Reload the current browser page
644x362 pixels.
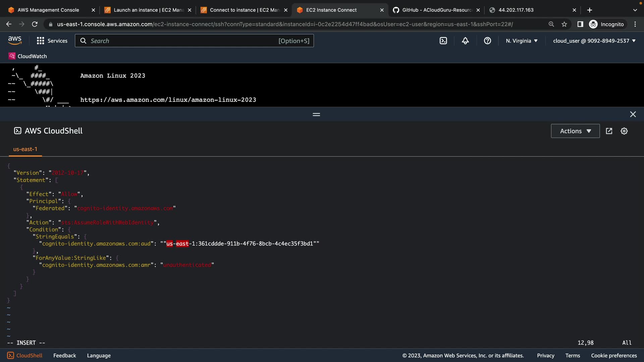tap(35, 24)
